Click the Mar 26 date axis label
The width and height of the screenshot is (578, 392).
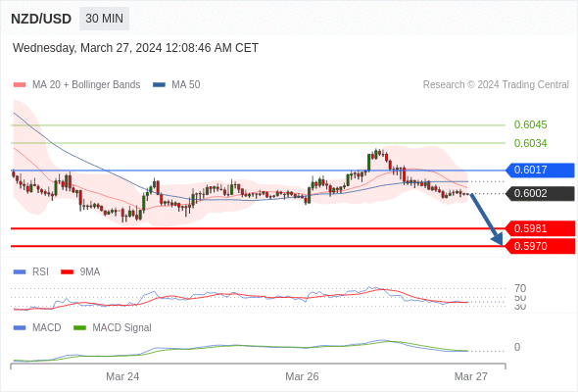tap(302, 376)
